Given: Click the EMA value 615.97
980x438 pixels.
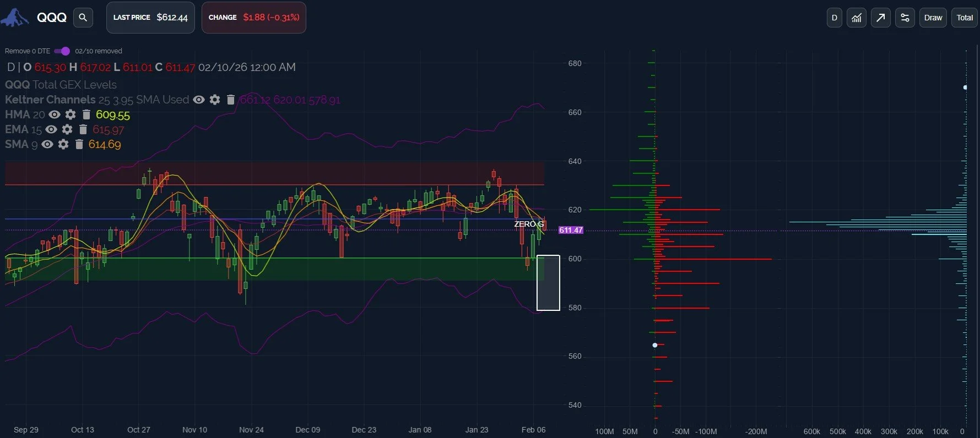Looking at the screenshot, I should tap(108, 130).
